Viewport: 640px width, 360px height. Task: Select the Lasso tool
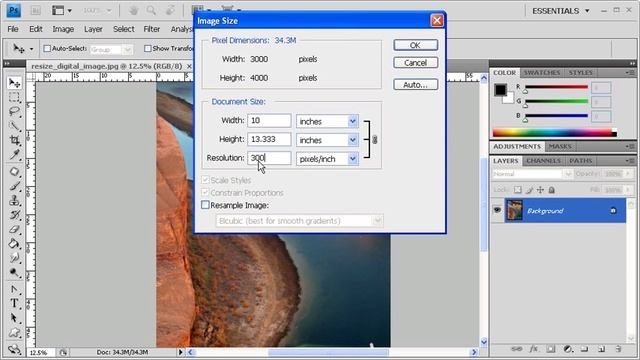click(x=14, y=111)
